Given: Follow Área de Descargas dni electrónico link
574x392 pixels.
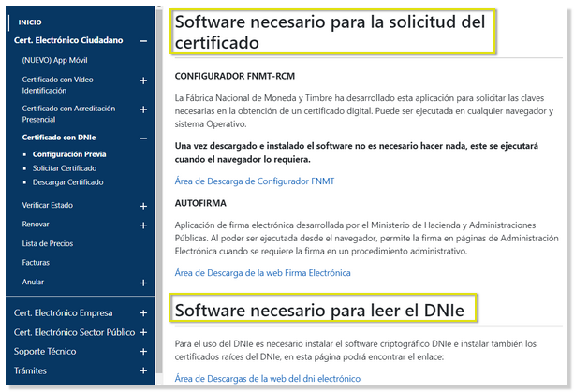Looking at the screenshot, I should (x=267, y=379).
